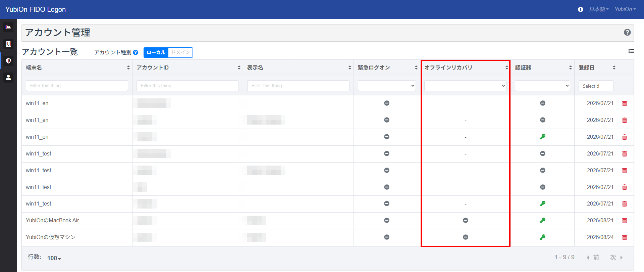Open the YubiOn user menu
Image resolution: width=644 pixels, height=272 pixels.
625,9
